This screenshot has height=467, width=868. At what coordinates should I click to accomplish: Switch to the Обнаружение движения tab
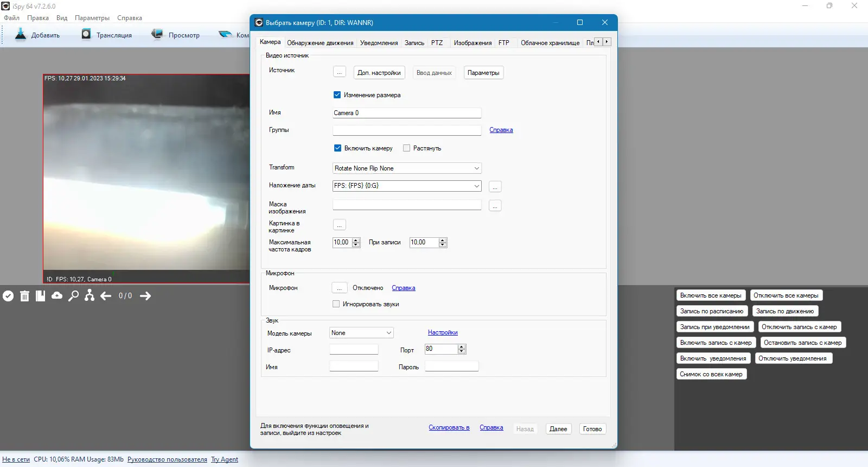pos(320,43)
